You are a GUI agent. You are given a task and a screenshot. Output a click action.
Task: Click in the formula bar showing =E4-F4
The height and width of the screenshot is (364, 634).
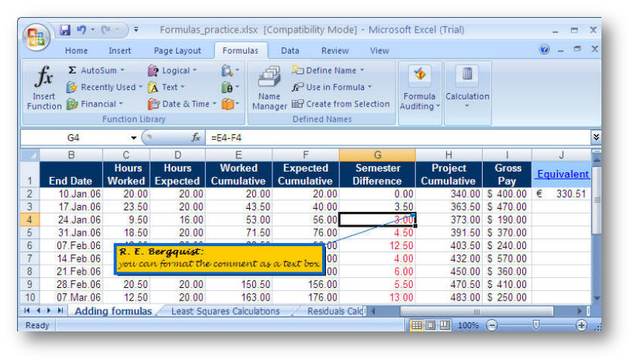tap(388, 137)
